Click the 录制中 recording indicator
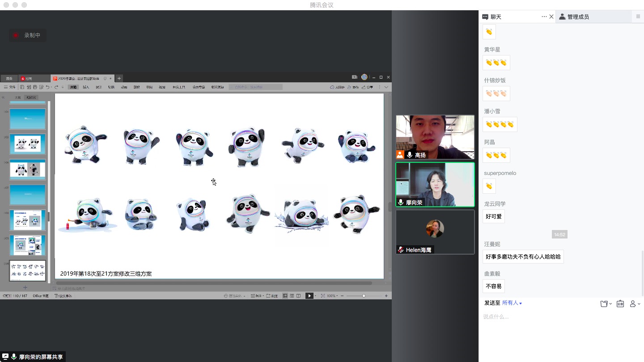The image size is (644, 362). pos(28,35)
